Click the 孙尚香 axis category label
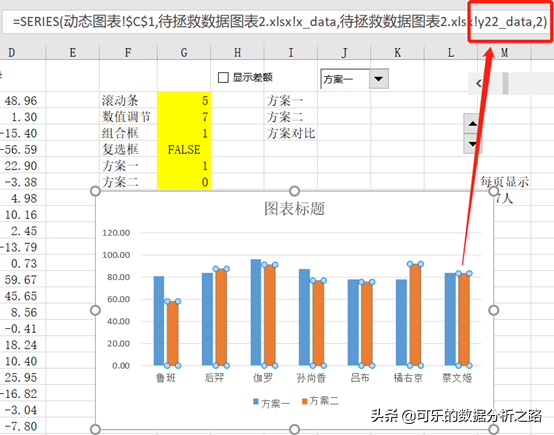Screen dimensions: 554x435 pos(311,378)
